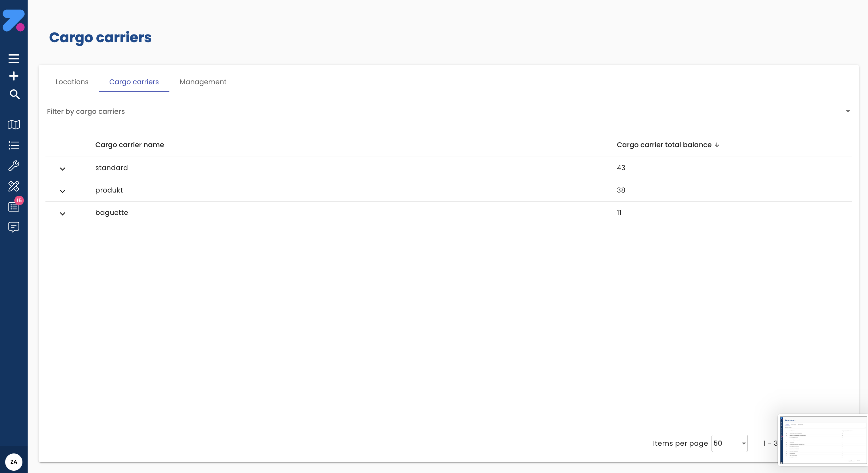
Task: Open the chat feedback icon
Action: (x=14, y=227)
